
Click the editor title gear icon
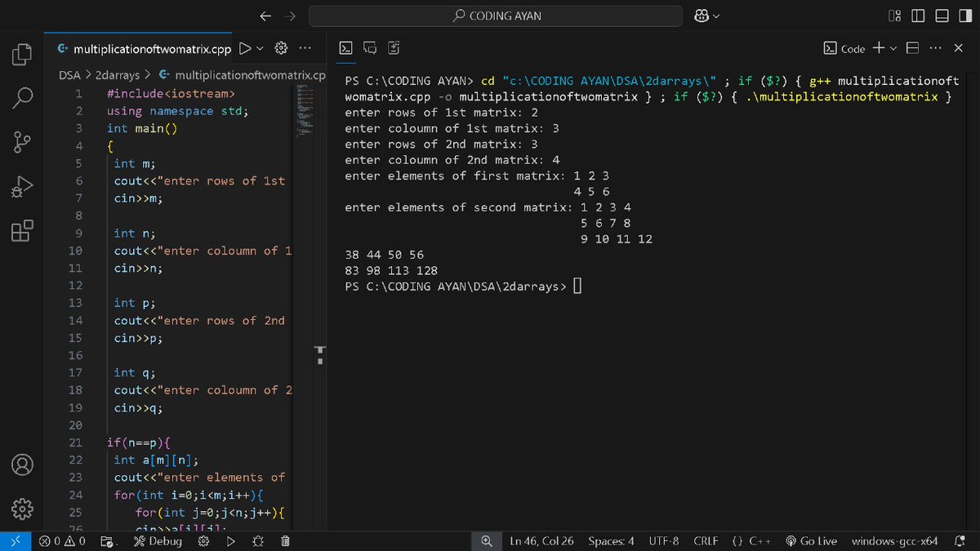tap(282, 49)
